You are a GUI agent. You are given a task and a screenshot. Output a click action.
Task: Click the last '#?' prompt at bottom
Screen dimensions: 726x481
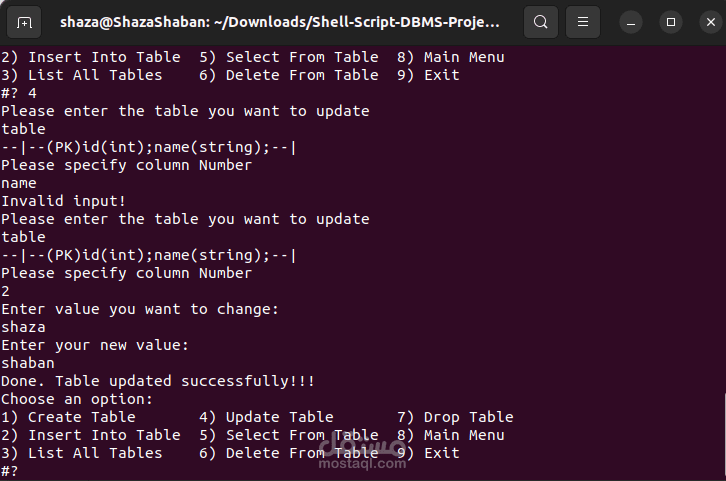click(10, 471)
